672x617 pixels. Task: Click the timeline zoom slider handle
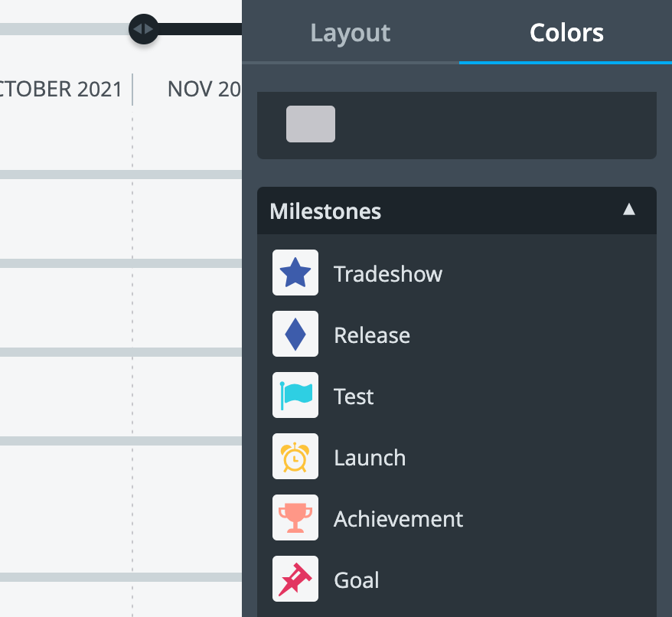click(144, 29)
